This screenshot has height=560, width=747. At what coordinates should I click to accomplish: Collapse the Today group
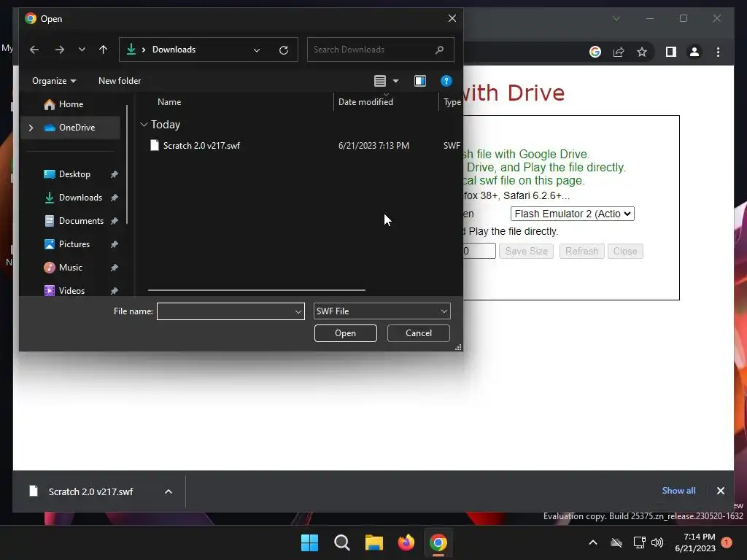(144, 125)
